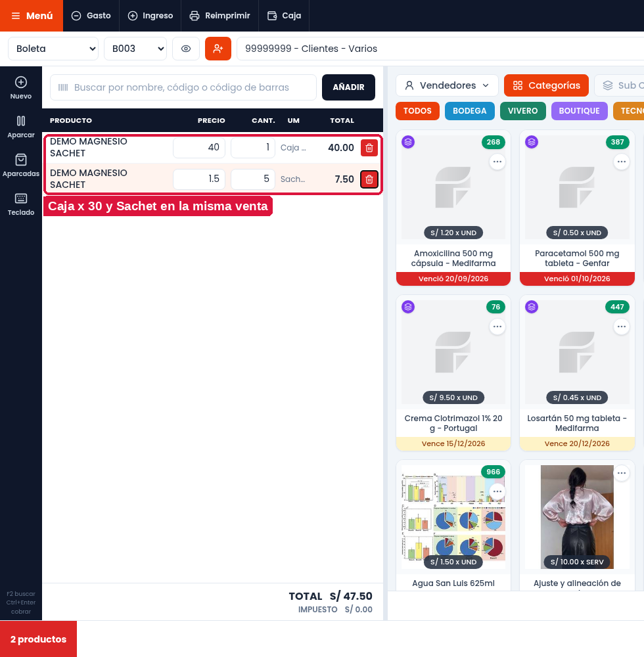Open more options on Crema Clotrimazol card

pos(497,327)
